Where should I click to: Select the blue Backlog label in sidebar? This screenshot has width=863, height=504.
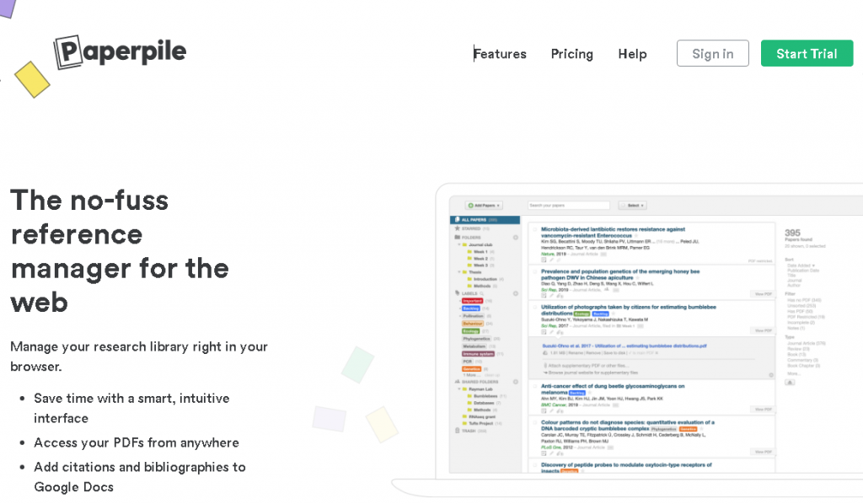pos(471,308)
